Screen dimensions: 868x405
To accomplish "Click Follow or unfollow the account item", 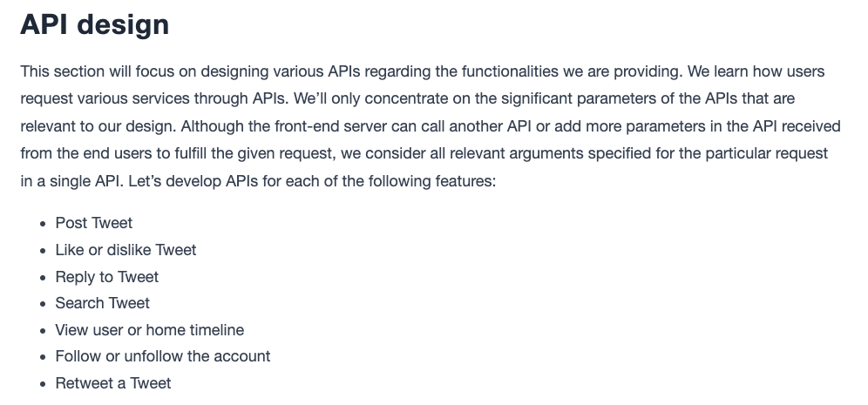I will [163, 356].
